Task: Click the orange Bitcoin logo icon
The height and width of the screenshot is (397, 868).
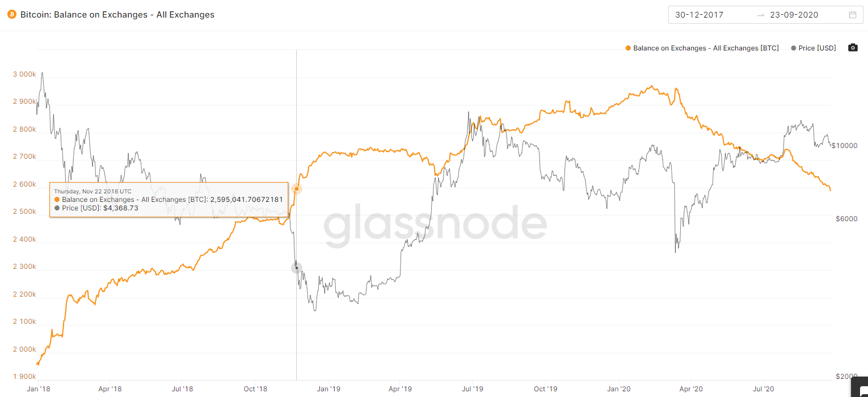Action: pyautogui.click(x=11, y=15)
